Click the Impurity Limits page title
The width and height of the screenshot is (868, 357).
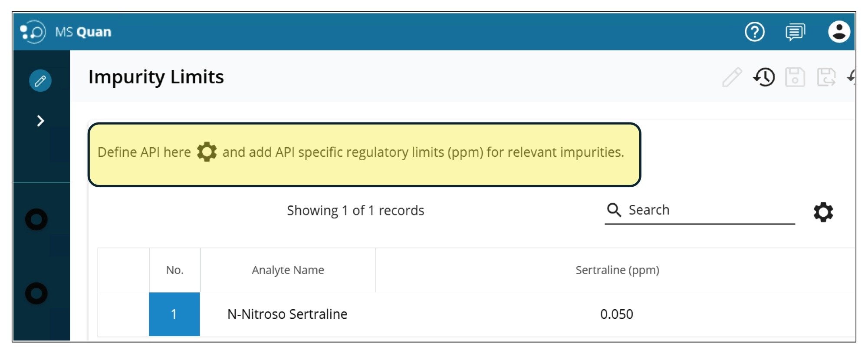156,77
